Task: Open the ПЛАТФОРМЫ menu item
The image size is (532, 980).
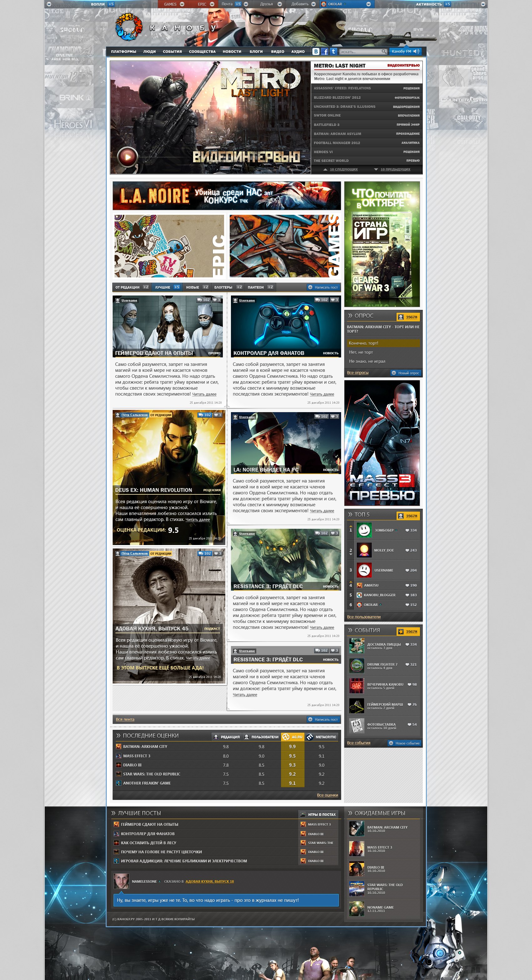Action: tap(123, 51)
